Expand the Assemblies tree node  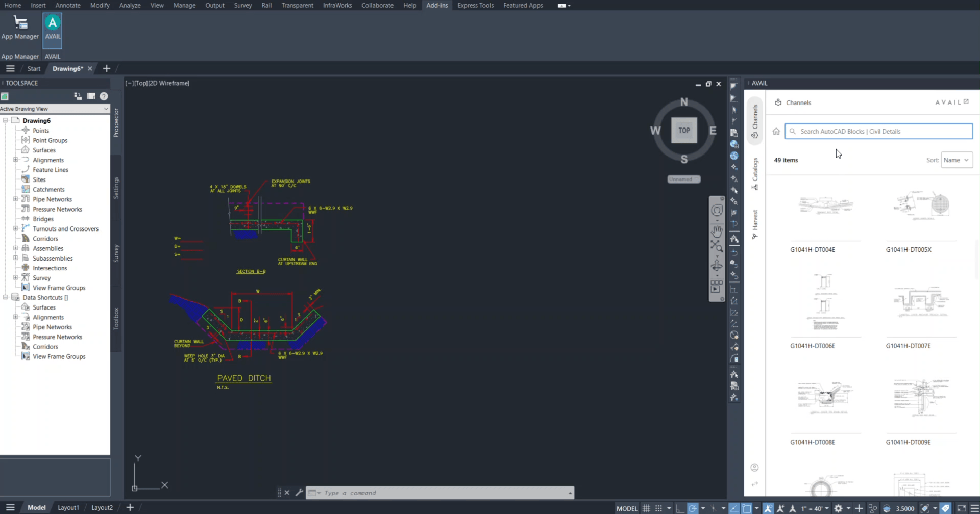tap(15, 248)
